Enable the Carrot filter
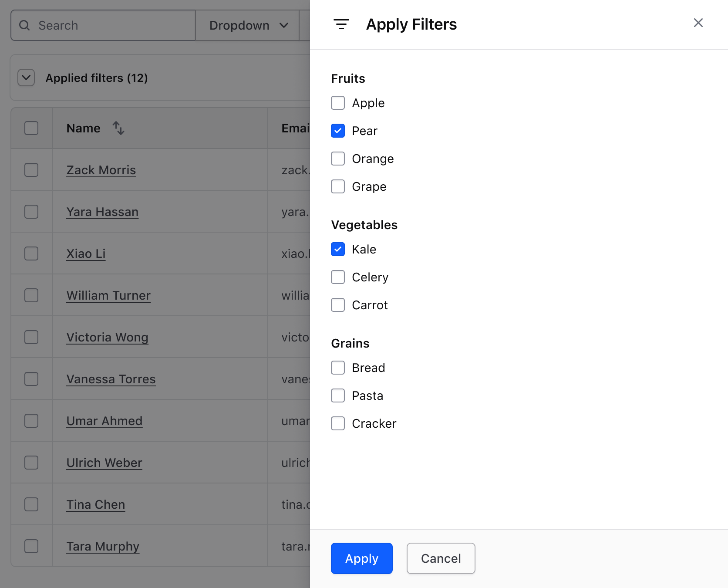Viewport: 728px width, 588px height. tap(338, 305)
